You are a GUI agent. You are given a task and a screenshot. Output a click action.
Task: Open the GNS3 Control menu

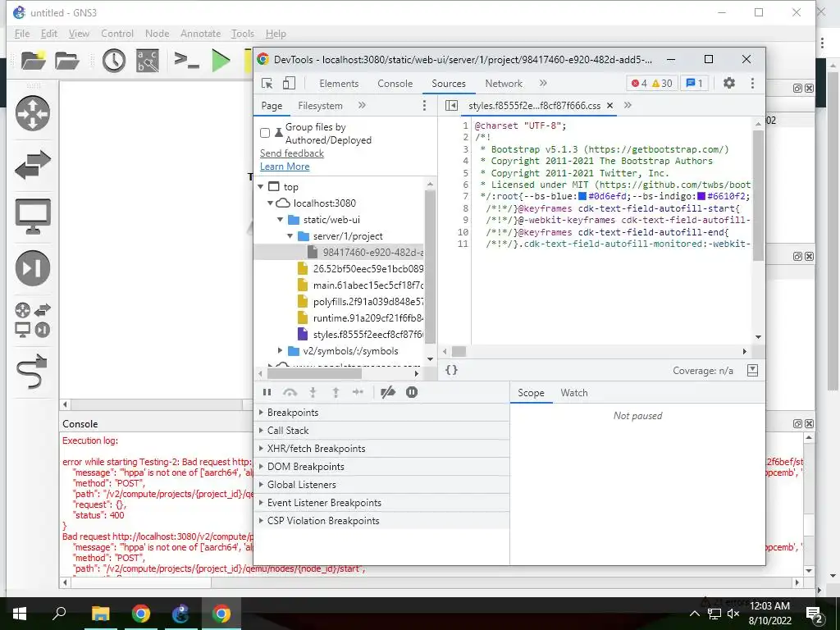[117, 33]
